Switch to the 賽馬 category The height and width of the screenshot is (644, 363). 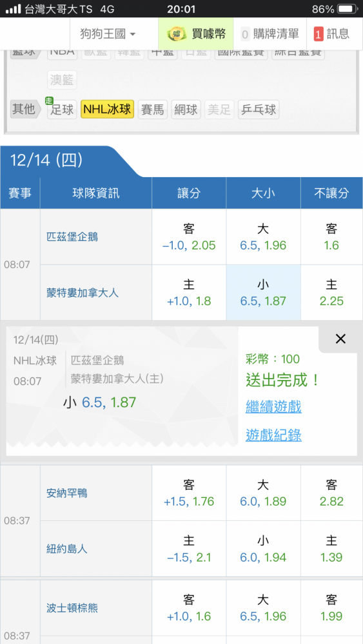coord(153,109)
